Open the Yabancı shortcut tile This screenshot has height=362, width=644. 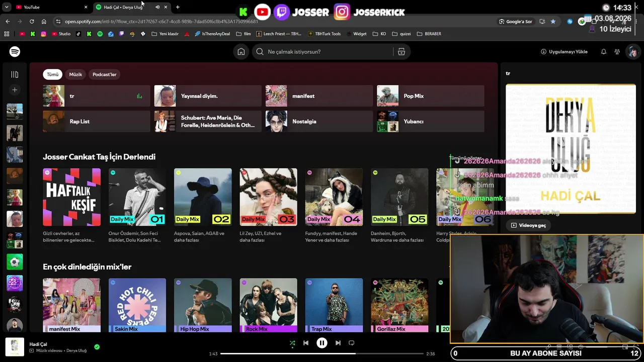[431, 121]
